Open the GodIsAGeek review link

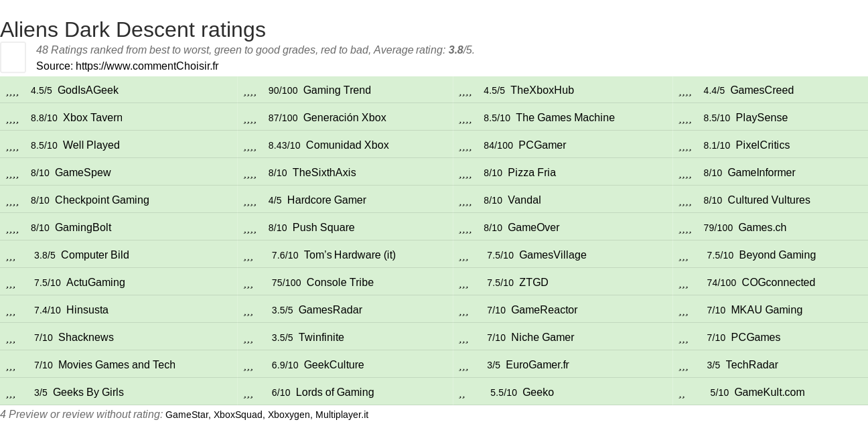(x=88, y=90)
